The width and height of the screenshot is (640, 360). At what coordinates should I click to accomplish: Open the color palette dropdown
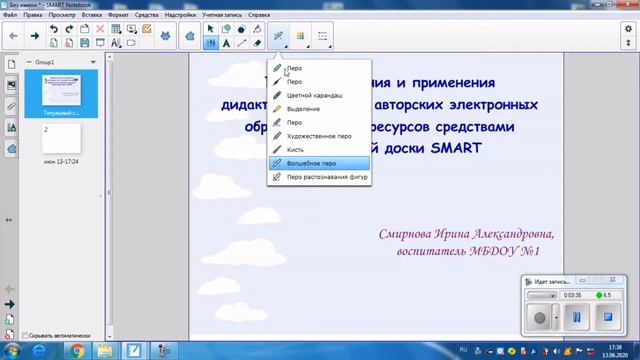pyautogui.click(x=301, y=36)
